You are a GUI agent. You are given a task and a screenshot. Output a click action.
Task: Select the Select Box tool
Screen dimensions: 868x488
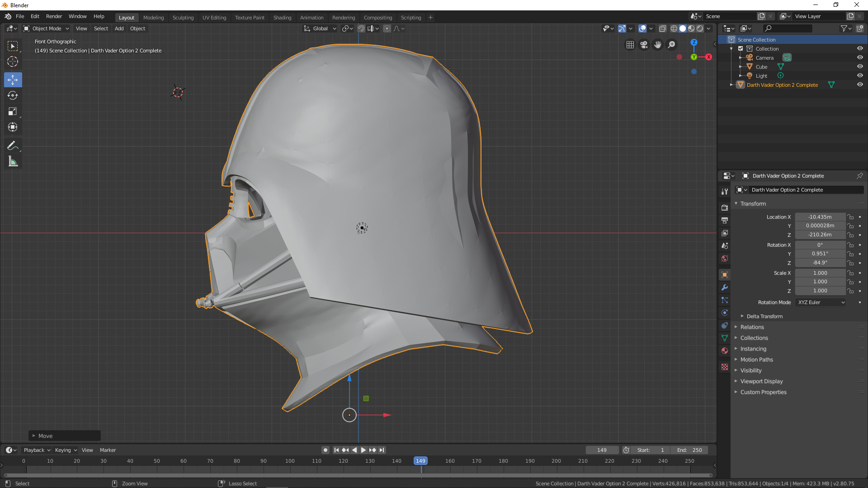coord(13,46)
